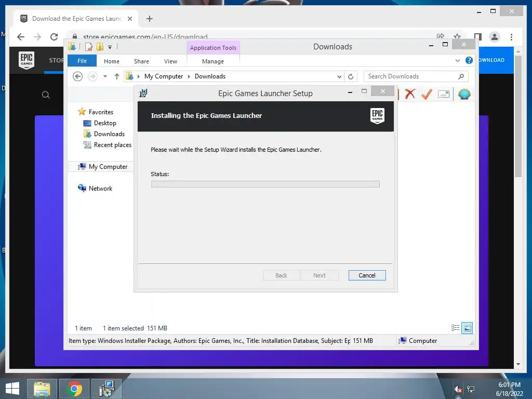Open the Windows Start menu
Screen dimensions: 532x399
tap(12, 389)
